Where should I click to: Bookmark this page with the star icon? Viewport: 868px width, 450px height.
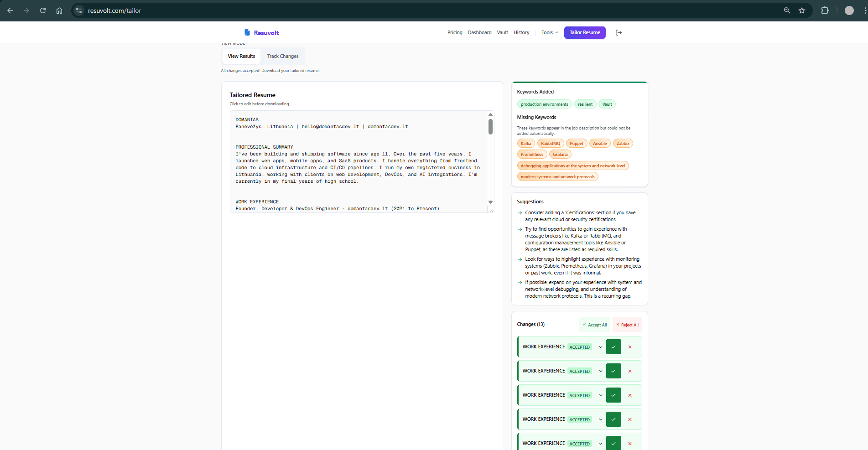coord(802,10)
